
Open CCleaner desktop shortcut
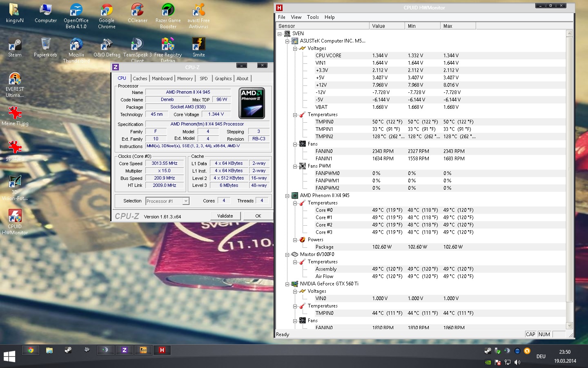point(138,13)
